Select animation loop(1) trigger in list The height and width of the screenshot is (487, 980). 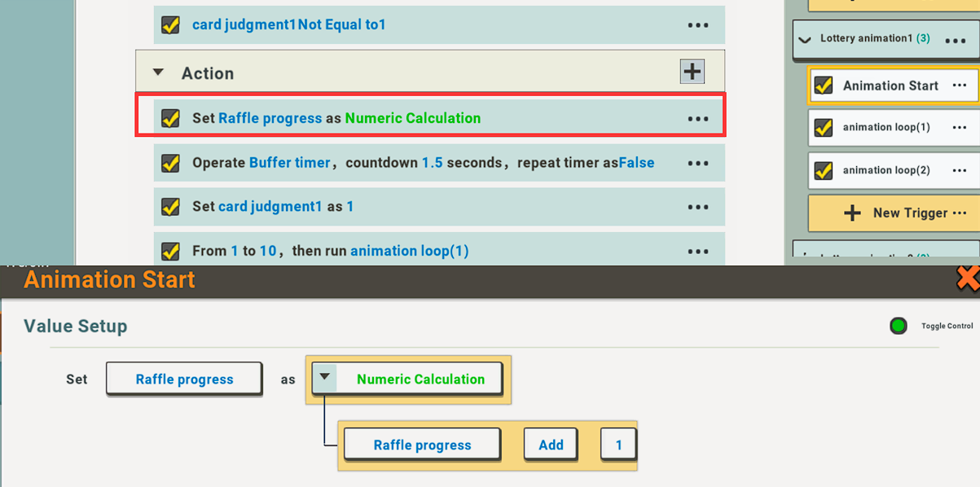886,128
